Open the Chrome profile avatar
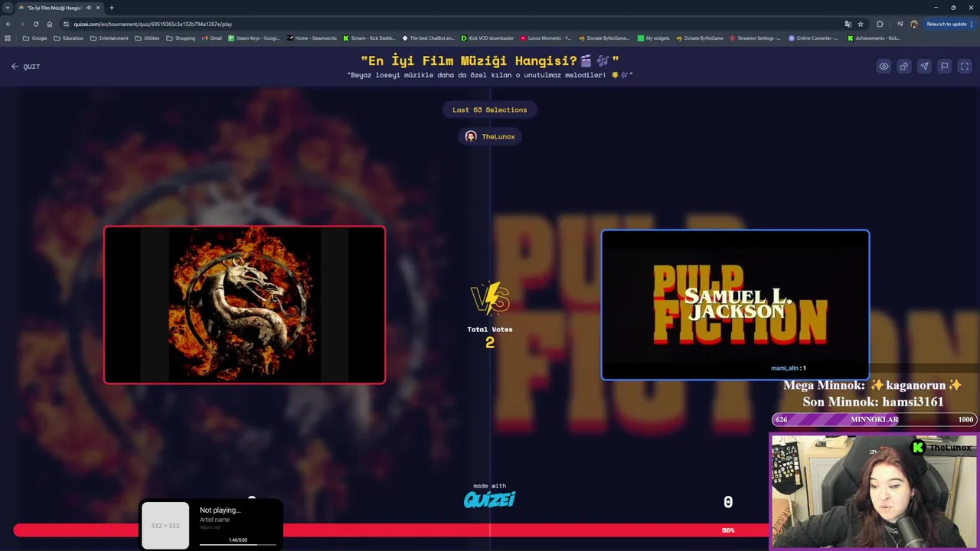The width and height of the screenshot is (980, 551). pyautogui.click(x=914, y=24)
